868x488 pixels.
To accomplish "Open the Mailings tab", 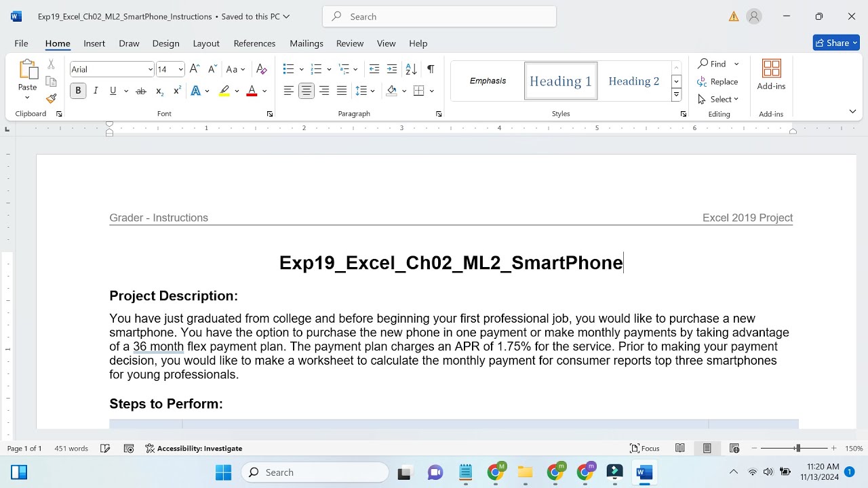I will pos(307,43).
